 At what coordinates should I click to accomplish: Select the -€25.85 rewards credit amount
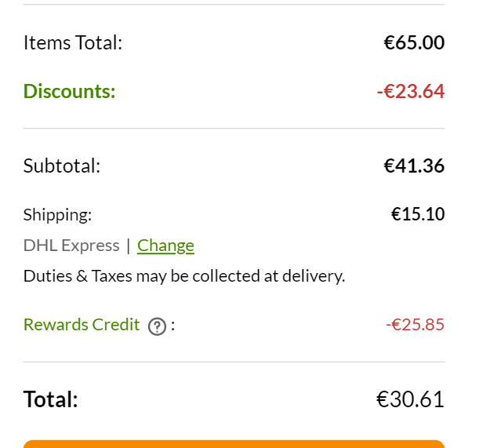point(415,325)
